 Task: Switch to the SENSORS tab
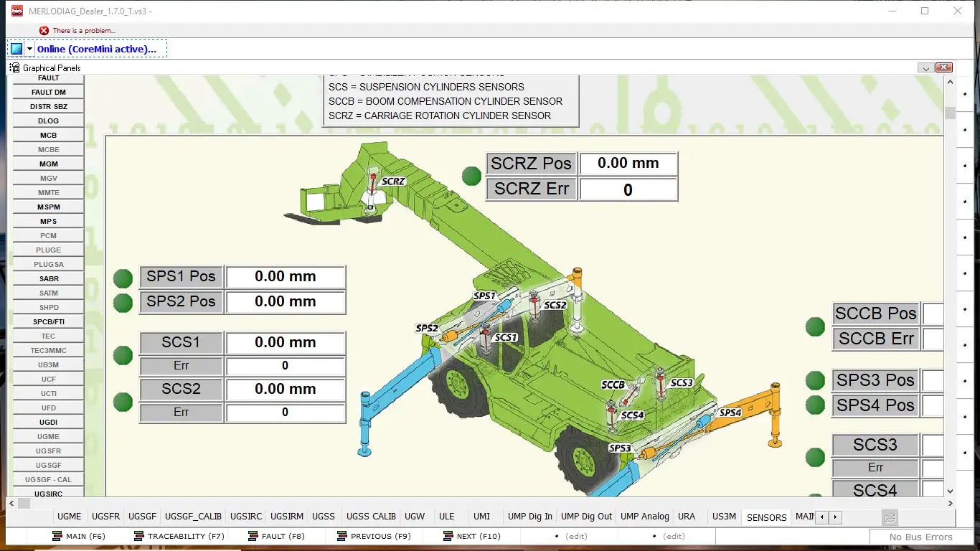(x=765, y=517)
